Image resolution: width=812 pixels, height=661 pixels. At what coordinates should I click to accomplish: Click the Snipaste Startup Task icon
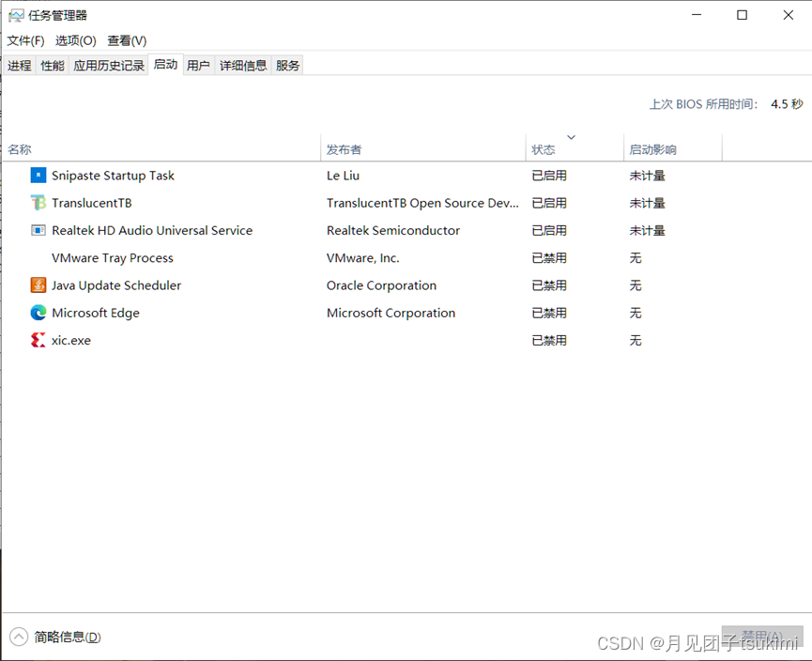click(38, 176)
